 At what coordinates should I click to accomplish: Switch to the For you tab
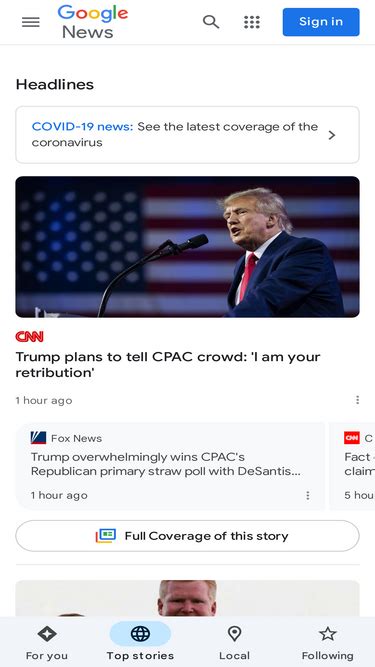pyautogui.click(x=47, y=642)
